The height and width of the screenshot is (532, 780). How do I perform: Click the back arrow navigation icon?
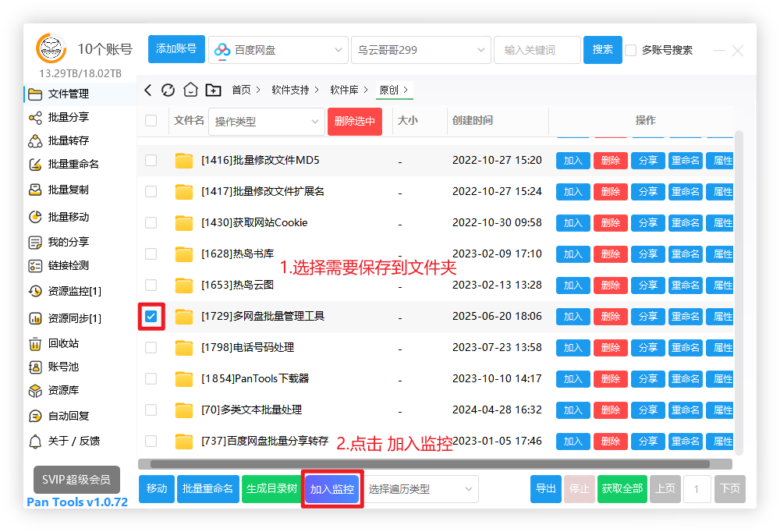(x=148, y=90)
